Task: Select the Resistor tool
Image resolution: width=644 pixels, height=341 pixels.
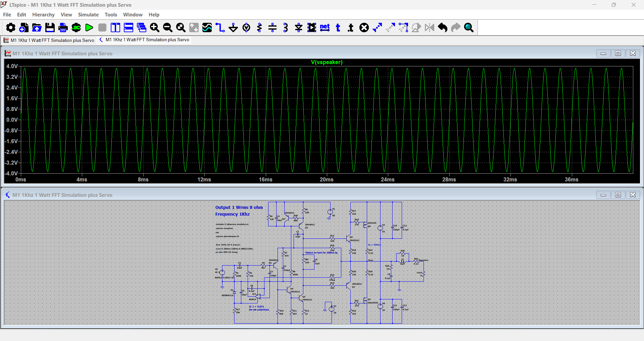Action: click(x=259, y=27)
